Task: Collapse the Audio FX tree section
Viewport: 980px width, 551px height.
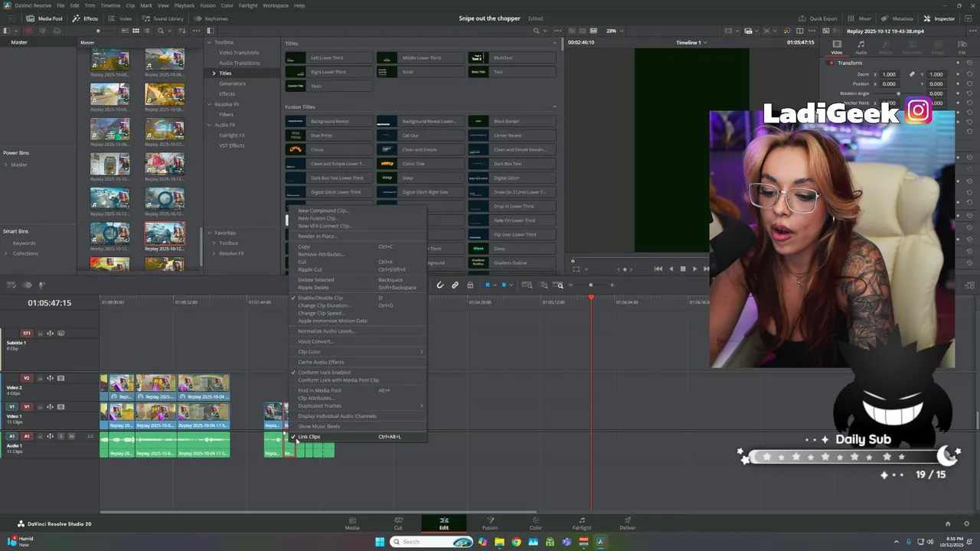Action: 209,125
